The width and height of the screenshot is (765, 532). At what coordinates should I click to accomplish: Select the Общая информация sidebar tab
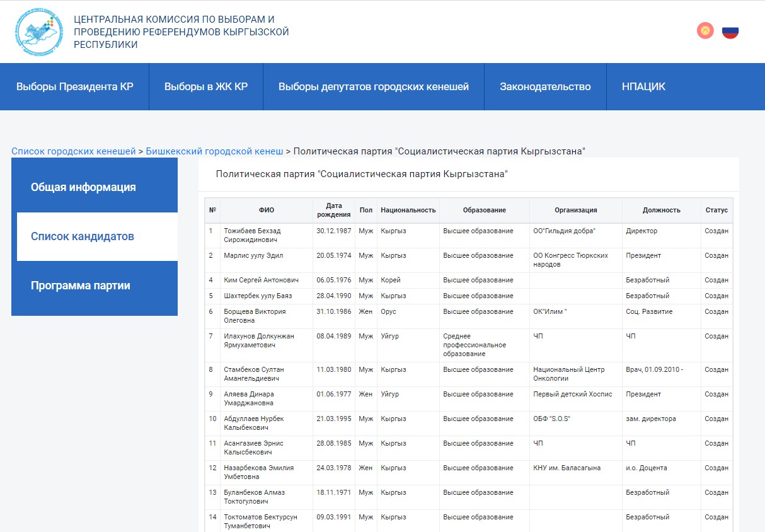83,187
